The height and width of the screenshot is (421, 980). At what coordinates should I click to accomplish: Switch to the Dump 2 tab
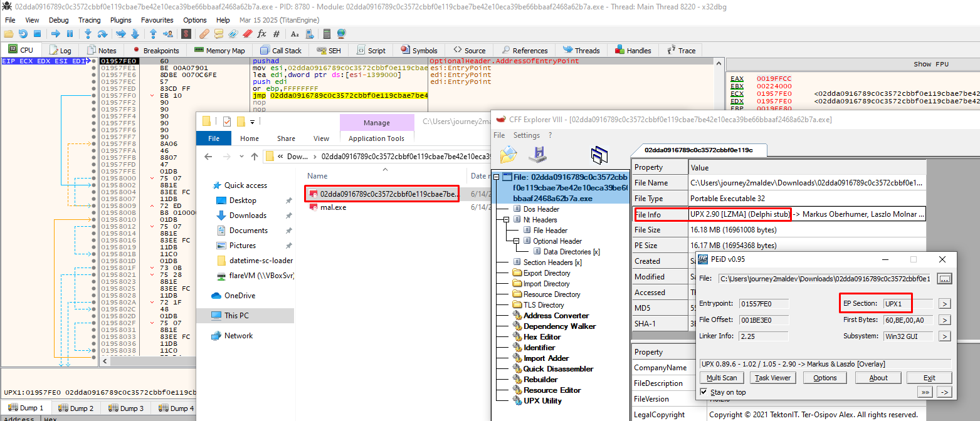(75, 408)
